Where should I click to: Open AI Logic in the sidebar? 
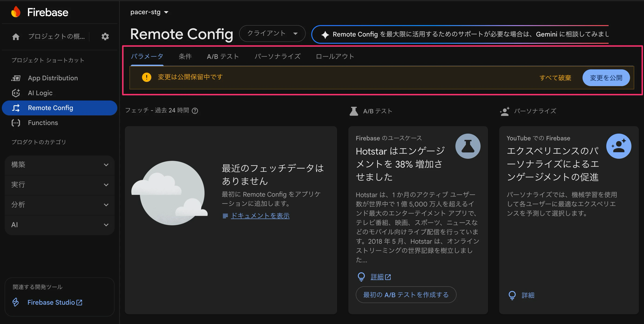click(60, 93)
